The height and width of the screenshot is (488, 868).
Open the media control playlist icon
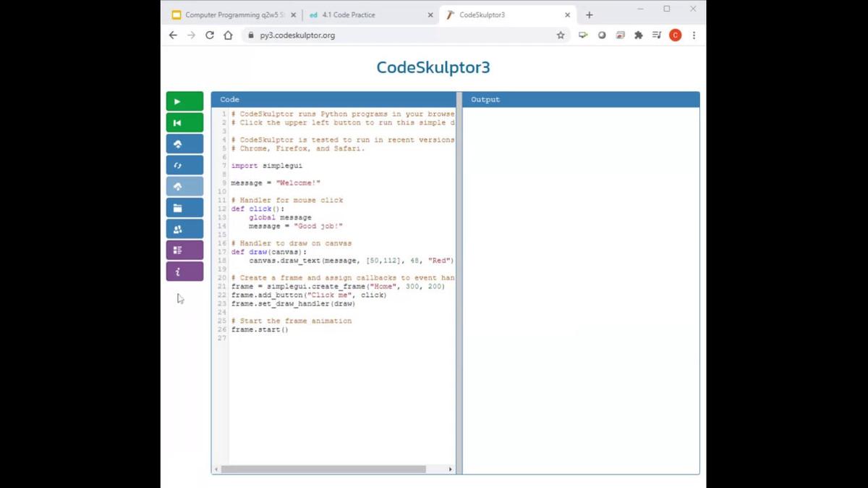pos(656,35)
